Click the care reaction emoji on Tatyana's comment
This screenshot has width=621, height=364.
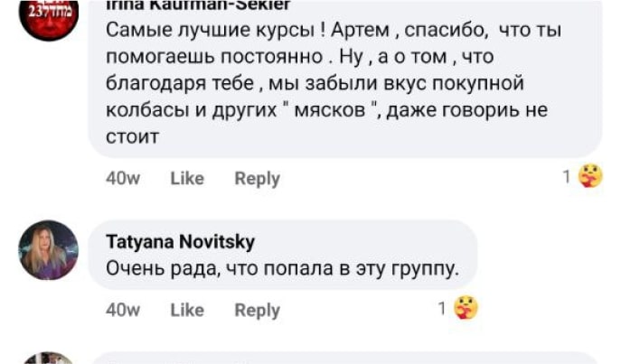click(x=466, y=309)
